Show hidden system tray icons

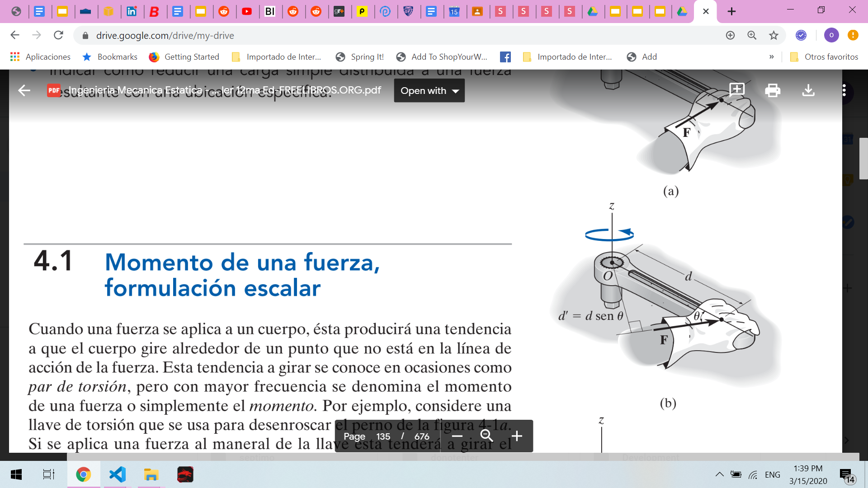coord(719,474)
